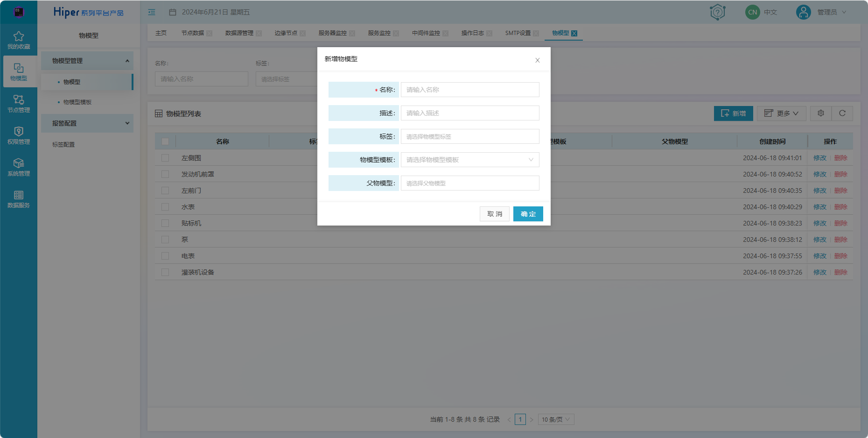Go to page 1
This screenshot has height=438, width=868.
(520, 419)
